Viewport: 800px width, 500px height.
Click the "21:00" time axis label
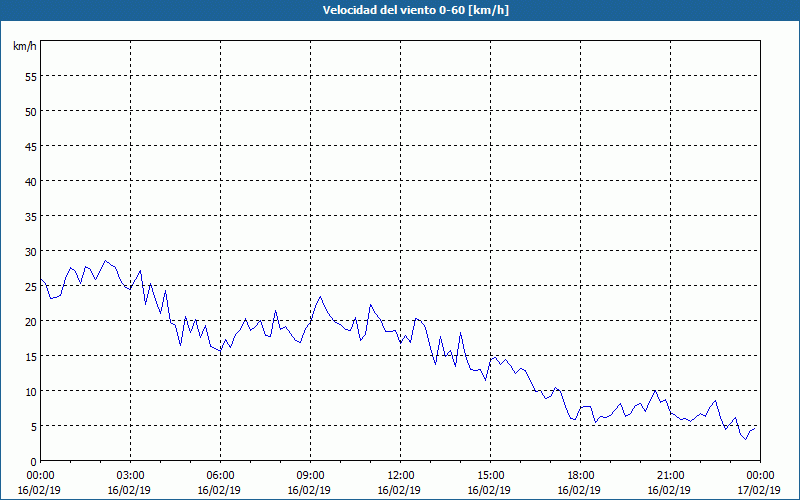(670, 476)
